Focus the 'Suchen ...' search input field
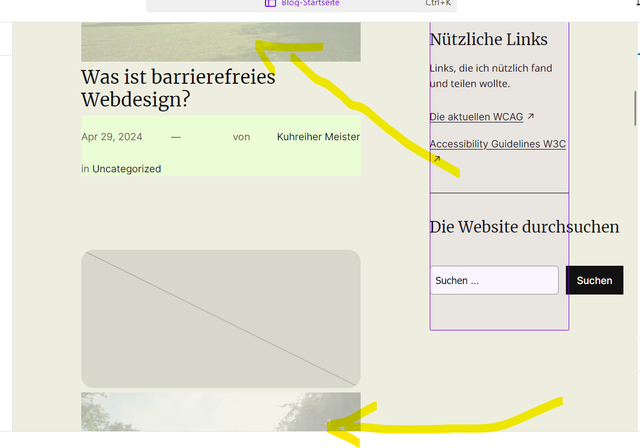This screenshot has width=640, height=448. point(494,280)
